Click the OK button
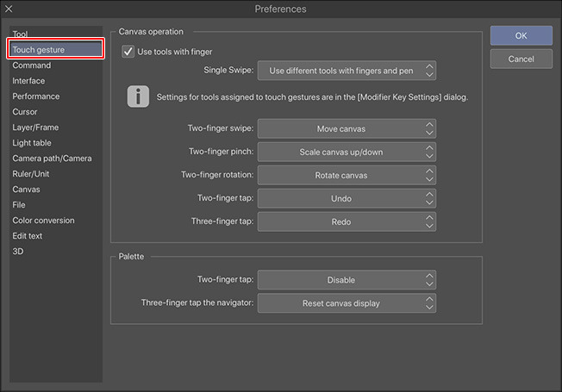Screen dimensions: 562x392 tap(521, 35)
